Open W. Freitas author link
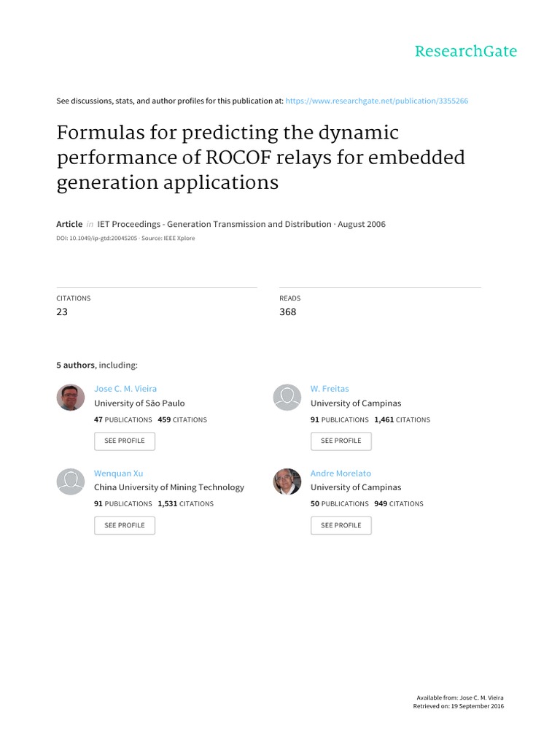The image size is (560, 747). pos(330,389)
